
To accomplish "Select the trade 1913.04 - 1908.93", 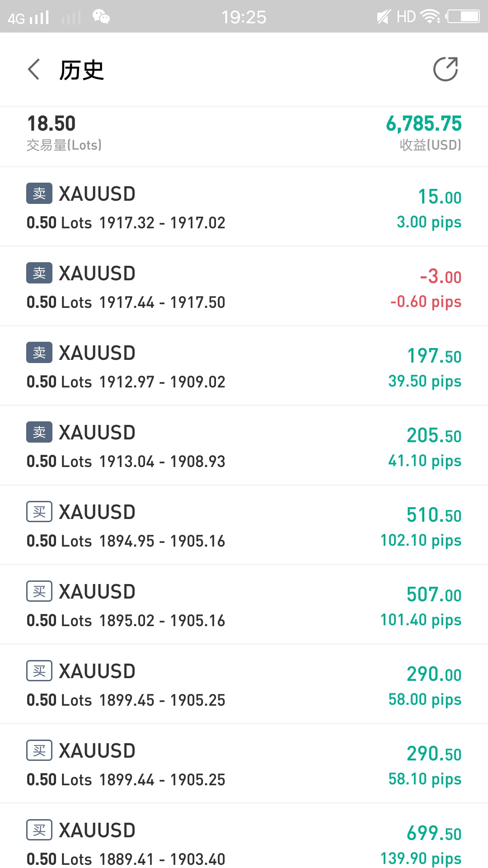I will coord(244,445).
